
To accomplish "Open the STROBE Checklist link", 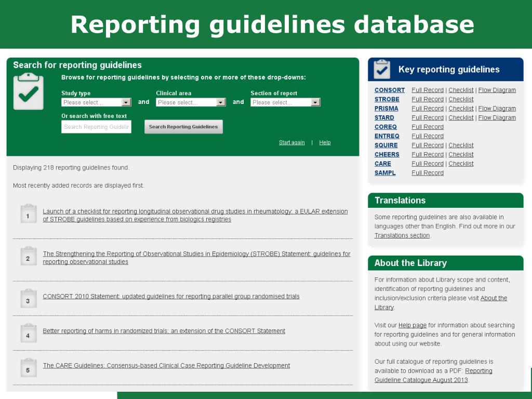I will pos(461,99).
